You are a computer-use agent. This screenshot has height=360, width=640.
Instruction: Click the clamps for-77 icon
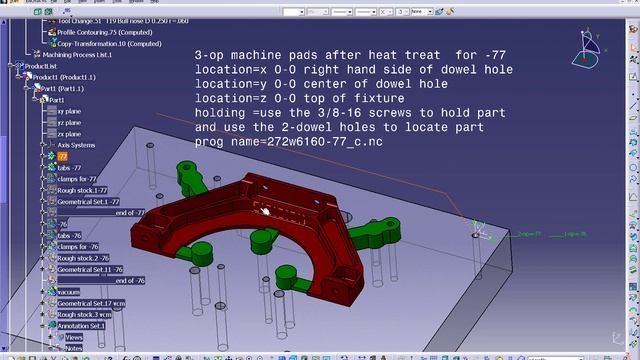tap(52, 179)
